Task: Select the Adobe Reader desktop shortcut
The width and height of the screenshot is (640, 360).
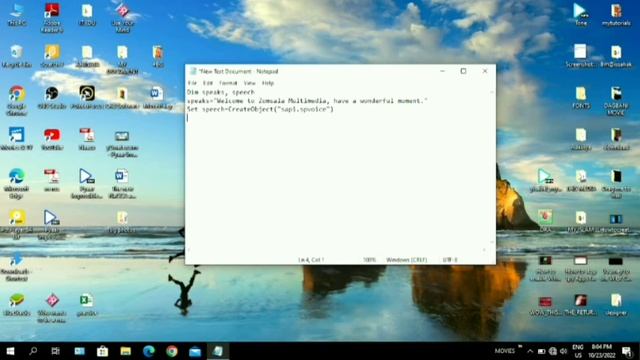Action: pyautogui.click(x=52, y=18)
